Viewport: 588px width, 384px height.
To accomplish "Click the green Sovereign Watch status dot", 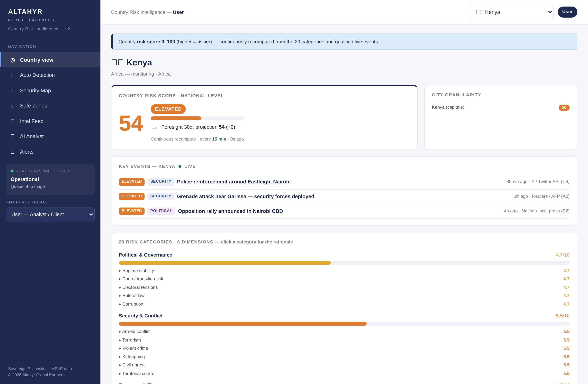I will (12, 171).
